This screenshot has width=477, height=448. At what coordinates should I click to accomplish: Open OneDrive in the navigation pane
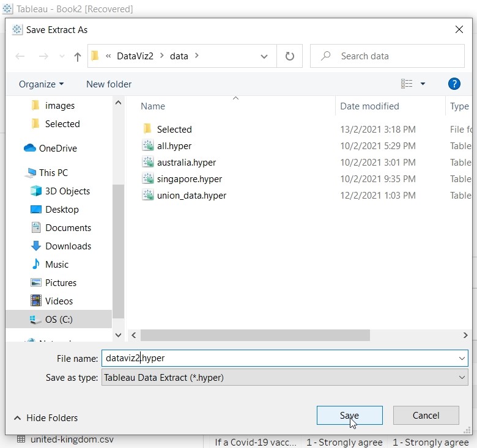pyautogui.click(x=57, y=148)
